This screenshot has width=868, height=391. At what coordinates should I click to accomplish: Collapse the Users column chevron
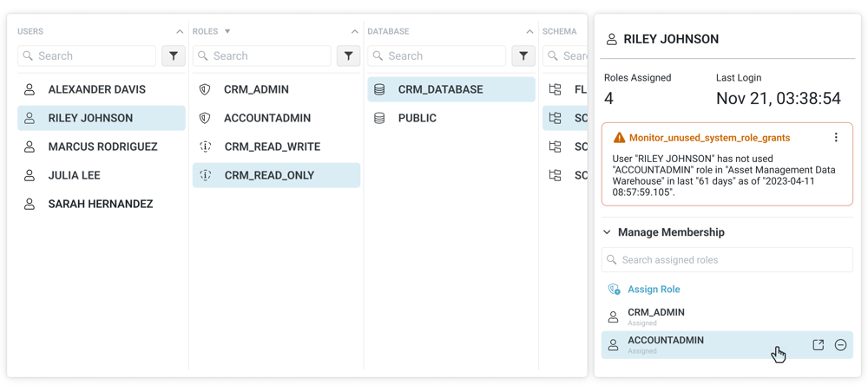(x=180, y=32)
